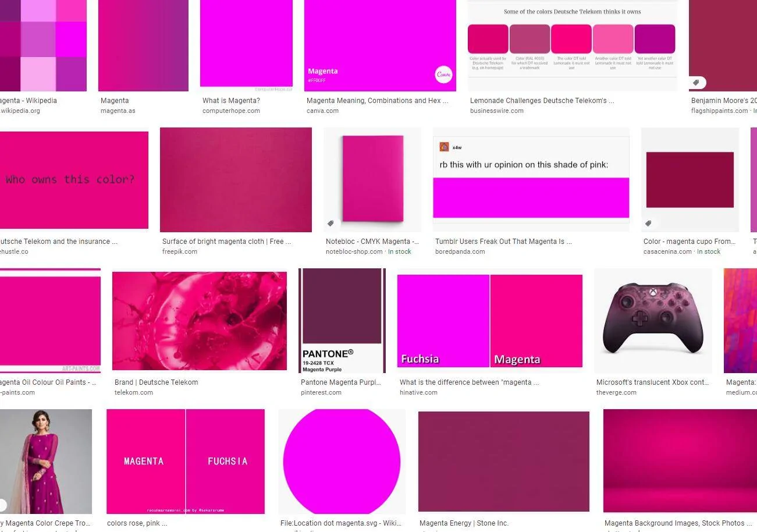Viewport: 757px width, 532px height.
Task: Click the 'Magenta - Wikipedia' title link
Action: [x=29, y=101]
